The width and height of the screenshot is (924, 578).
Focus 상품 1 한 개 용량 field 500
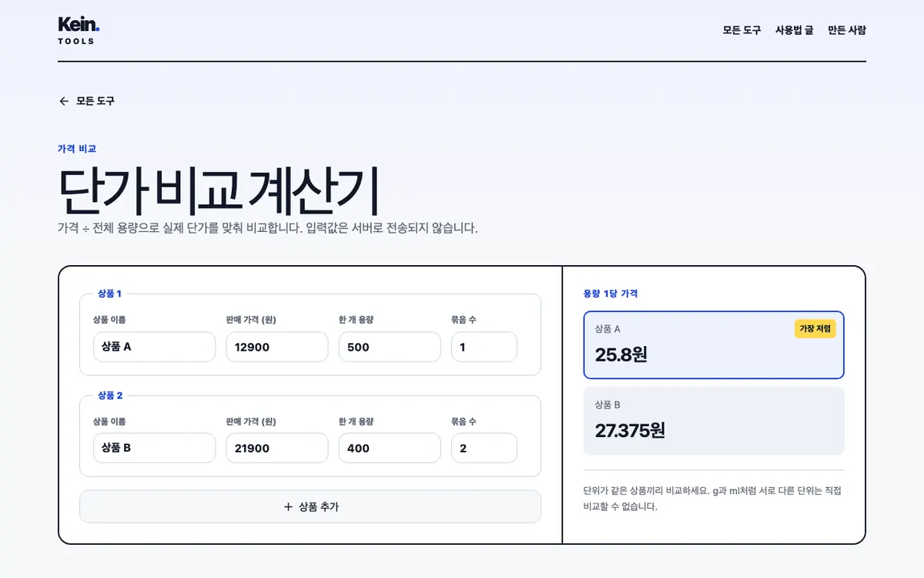(390, 347)
